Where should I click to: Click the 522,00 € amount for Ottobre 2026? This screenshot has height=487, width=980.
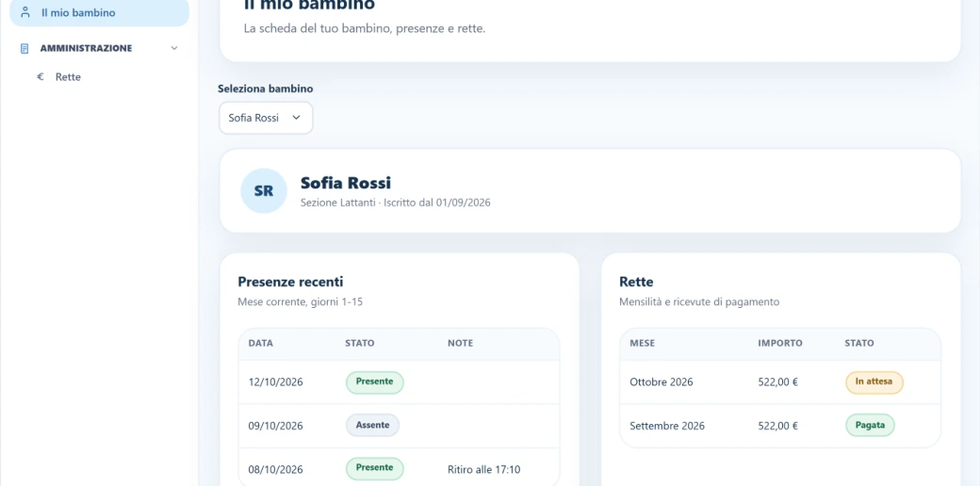click(778, 382)
